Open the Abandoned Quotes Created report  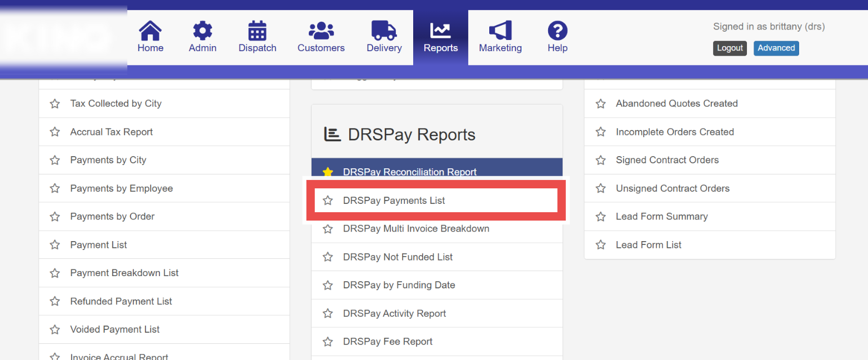[676, 104]
